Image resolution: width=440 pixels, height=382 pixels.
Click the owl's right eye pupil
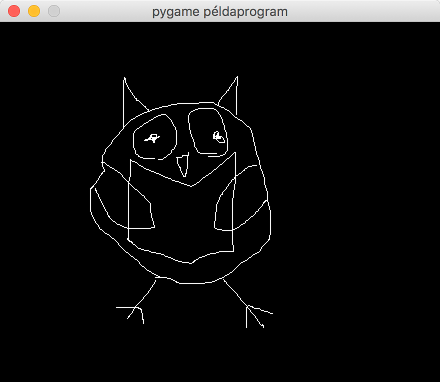(219, 137)
